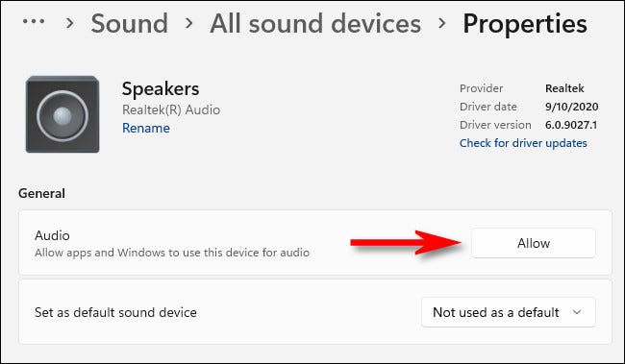Select the Speakers device name text
625x364 pixels.
[x=161, y=88]
